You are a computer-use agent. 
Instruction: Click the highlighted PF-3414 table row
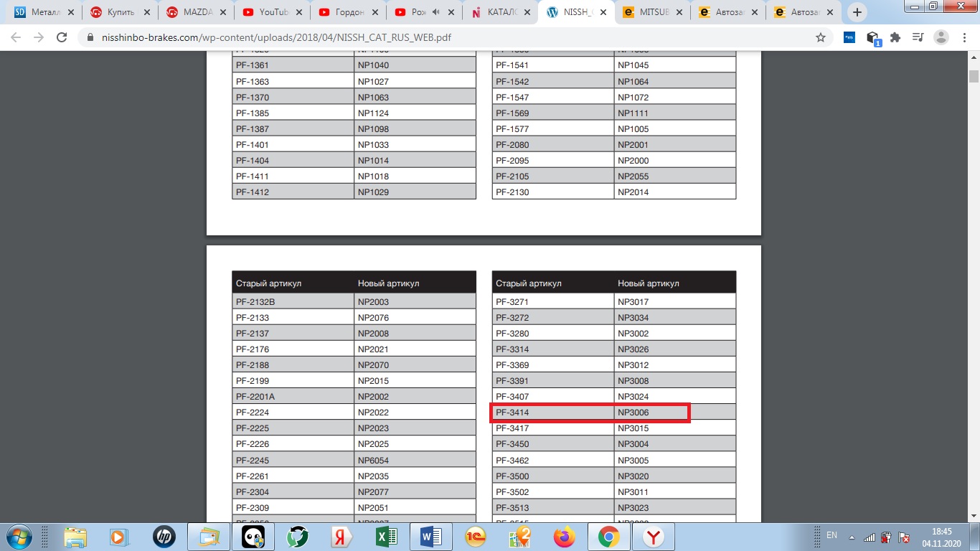pos(590,413)
